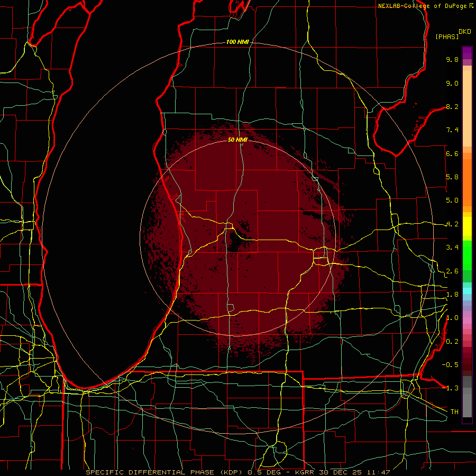
Task: Click the 2.6 value on the color scale
Action: tap(452, 271)
